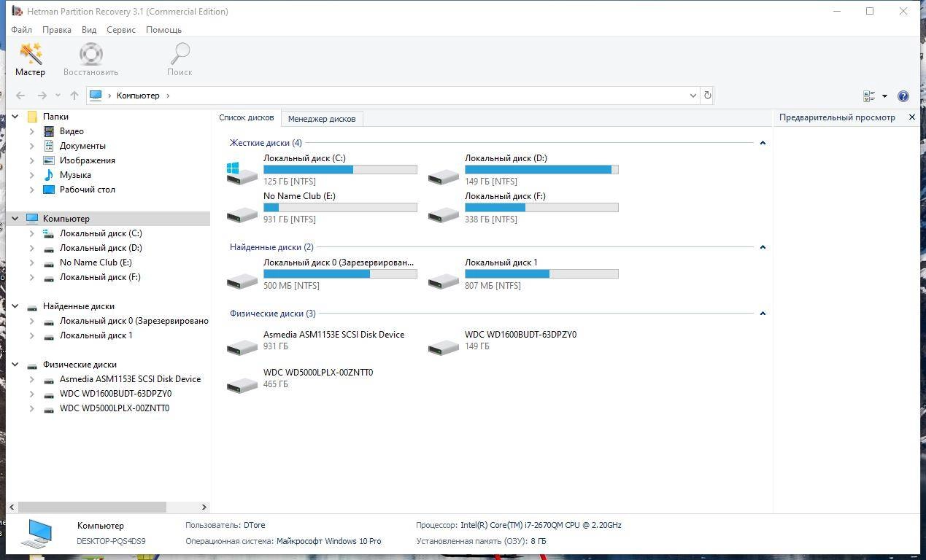Click Рабочий стол icon in tree
Screen dimensions: 926x560
(x=49, y=190)
